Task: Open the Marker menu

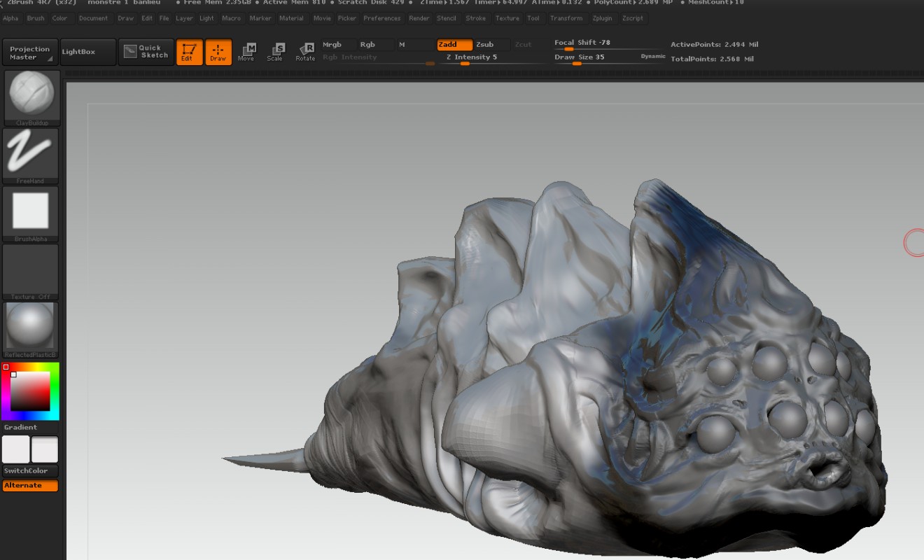Action: coord(260,18)
